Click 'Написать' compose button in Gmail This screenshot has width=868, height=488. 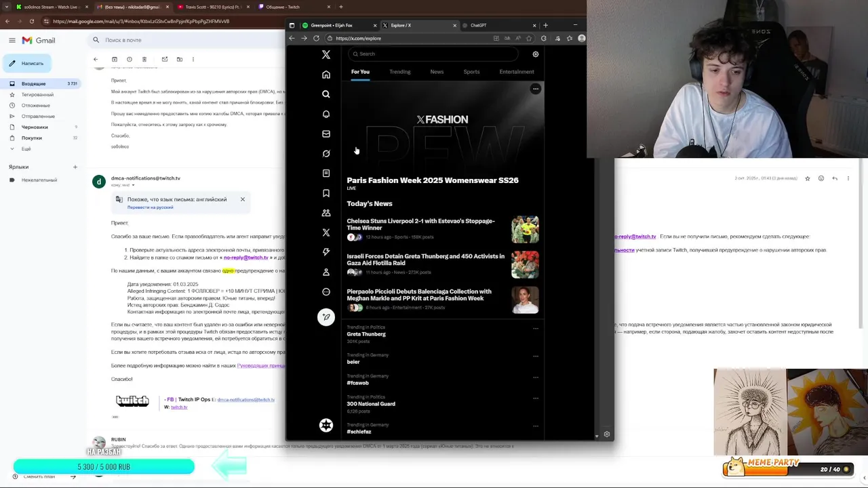pos(28,64)
